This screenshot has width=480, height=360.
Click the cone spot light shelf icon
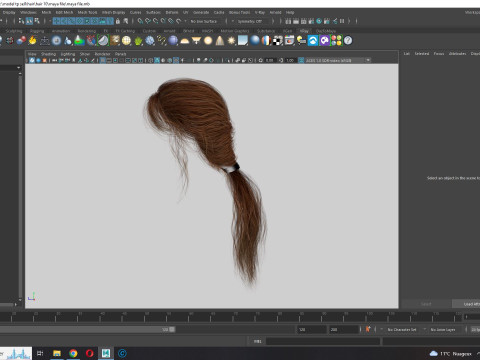pos(220,41)
